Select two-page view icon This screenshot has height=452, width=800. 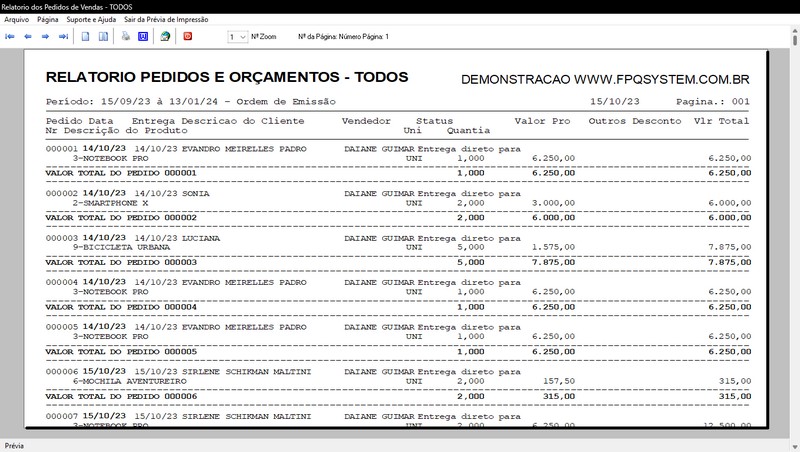[103, 36]
